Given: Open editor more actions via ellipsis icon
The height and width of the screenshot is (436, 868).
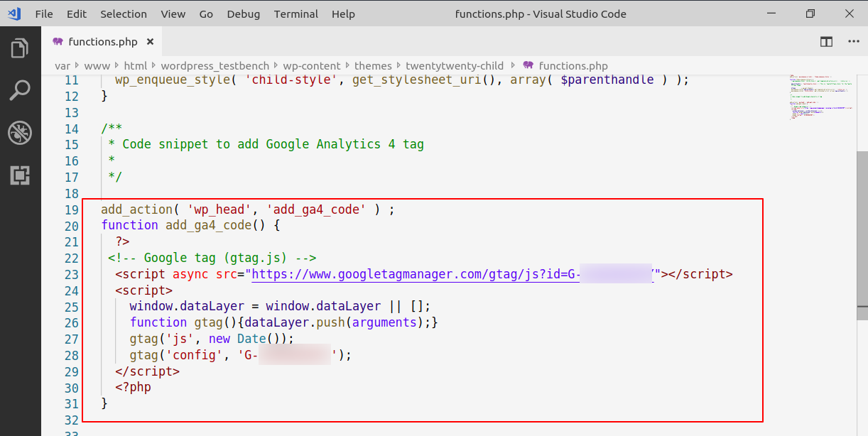Looking at the screenshot, I should click(x=853, y=42).
